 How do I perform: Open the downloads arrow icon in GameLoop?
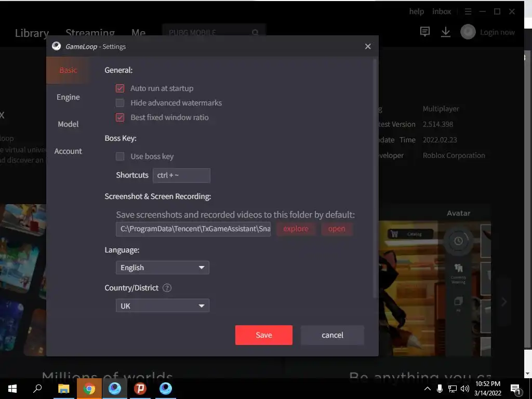[x=445, y=32]
